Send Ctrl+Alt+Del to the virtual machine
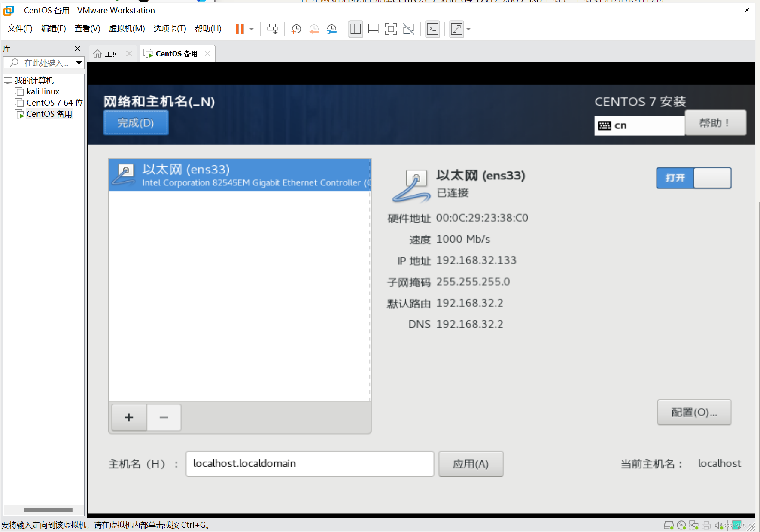 [272, 29]
